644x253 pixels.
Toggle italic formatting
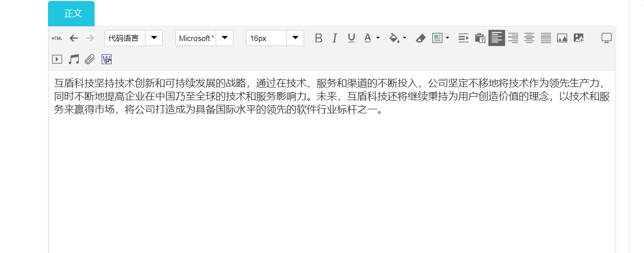(x=334, y=38)
